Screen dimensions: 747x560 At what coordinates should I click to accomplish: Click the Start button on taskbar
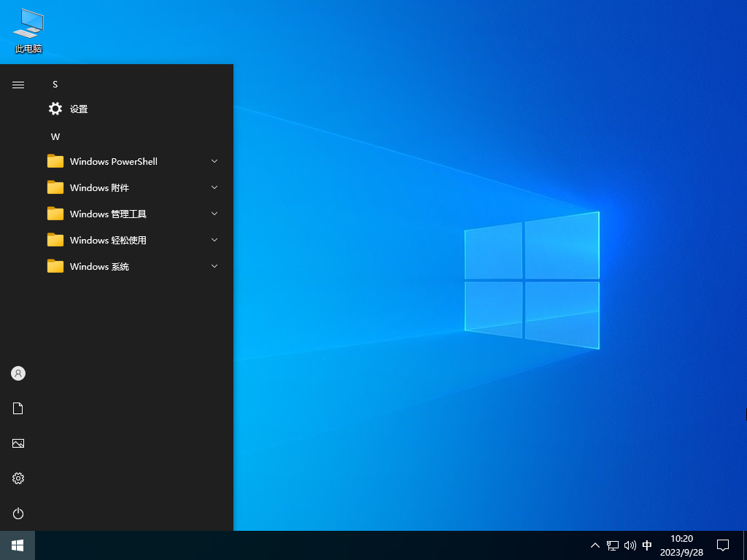16,545
